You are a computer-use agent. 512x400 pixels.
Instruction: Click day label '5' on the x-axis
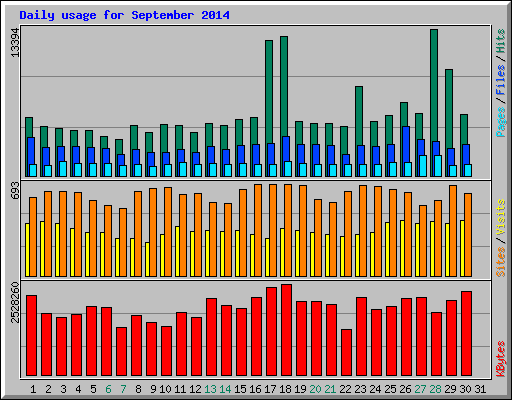[93, 389]
